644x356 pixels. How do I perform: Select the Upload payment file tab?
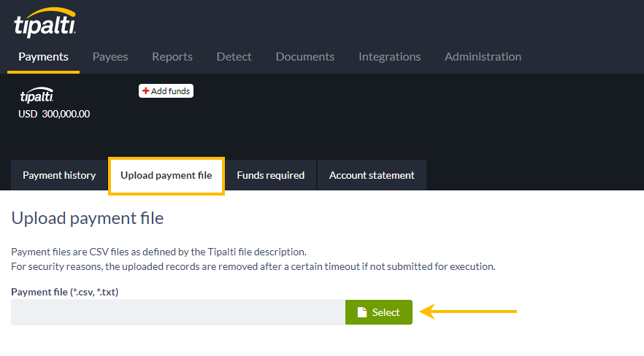166,175
